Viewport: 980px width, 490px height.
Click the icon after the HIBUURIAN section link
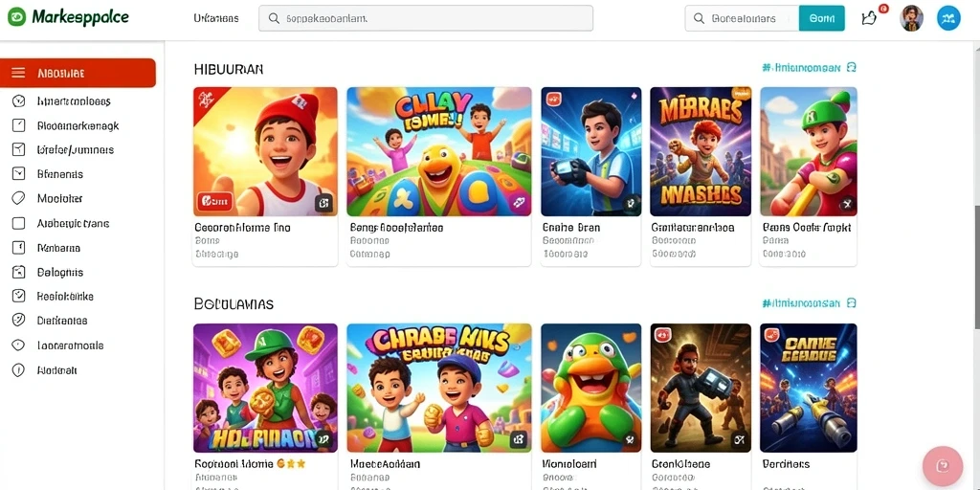(x=851, y=68)
